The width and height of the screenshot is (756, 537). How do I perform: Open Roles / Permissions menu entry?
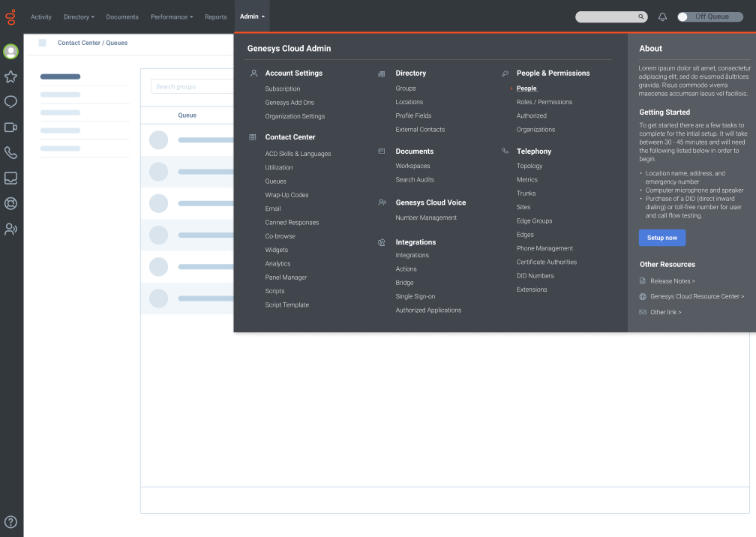tap(544, 102)
